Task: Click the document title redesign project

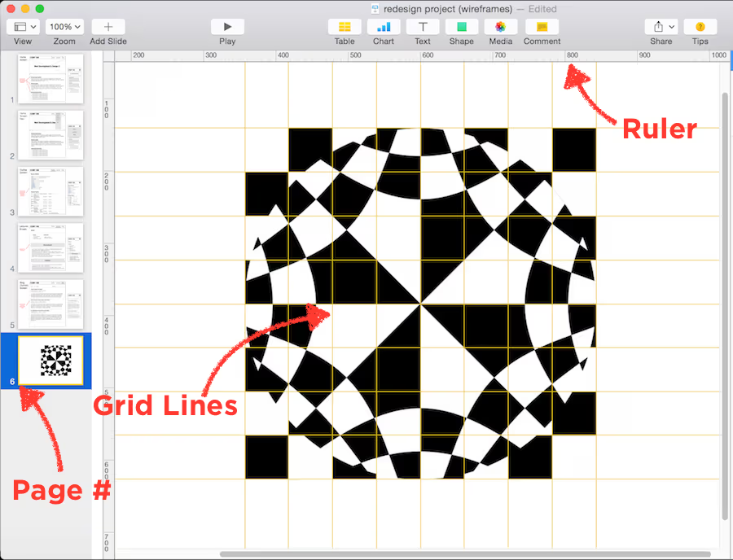Action: tap(443, 9)
